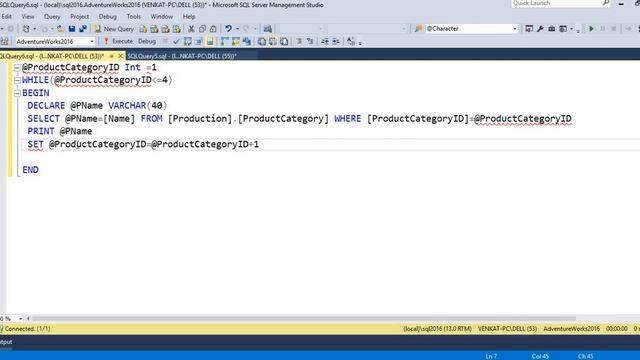The width and height of the screenshot is (640, 360).
Task: Switch to the SQLQuery5.sql tab
Action: pyautogui.click(x=182, y=56)
